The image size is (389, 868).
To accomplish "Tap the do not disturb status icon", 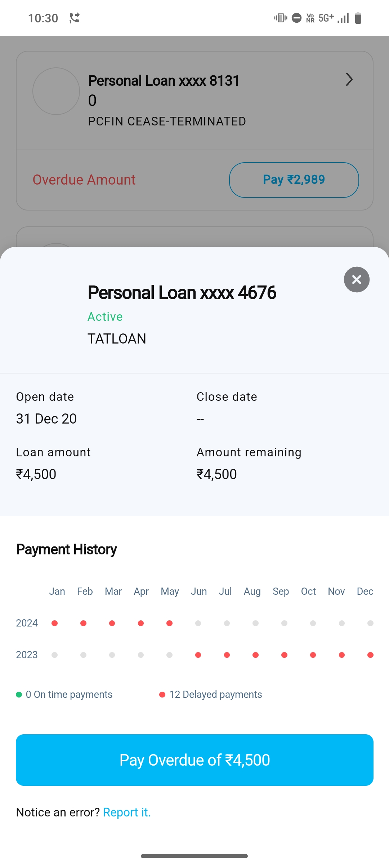I will coord(296,18).
